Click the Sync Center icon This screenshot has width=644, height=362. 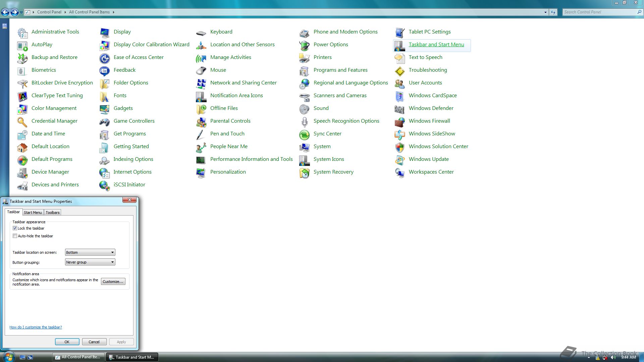[305, 134]
